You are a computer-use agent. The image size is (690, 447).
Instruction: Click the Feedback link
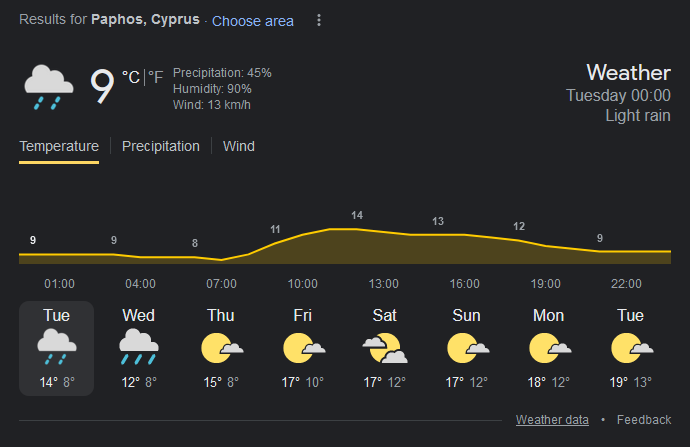click(644, 420)
